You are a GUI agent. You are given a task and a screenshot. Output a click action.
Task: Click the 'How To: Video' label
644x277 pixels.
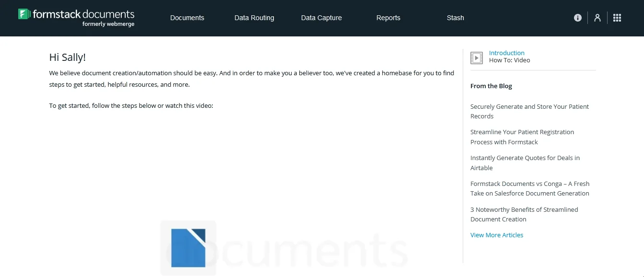click(x=510, y=60)
